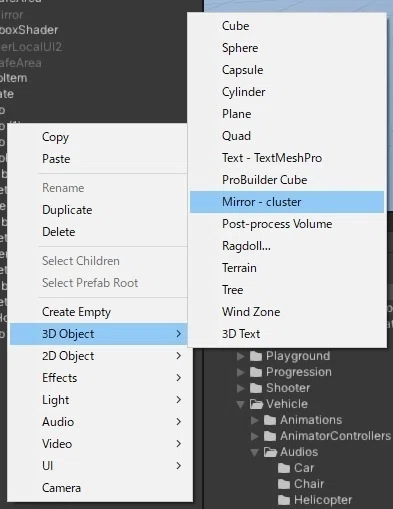Click the AnimatorControllers folder icon

(x=270, y=436)
